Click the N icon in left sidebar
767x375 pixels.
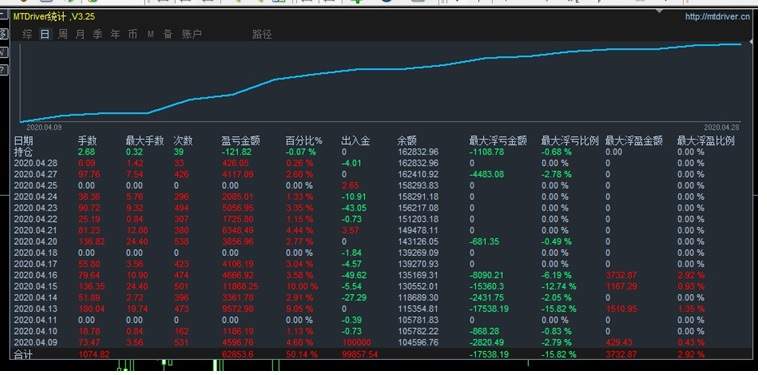3,52
